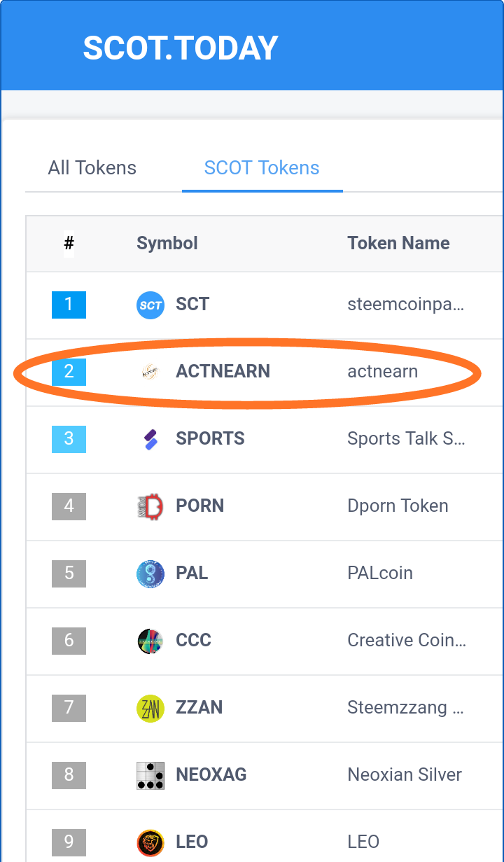Click the actnearn token name text
Image resolution: width=504 pixels, height=862 pixels.
coord(383,372)
